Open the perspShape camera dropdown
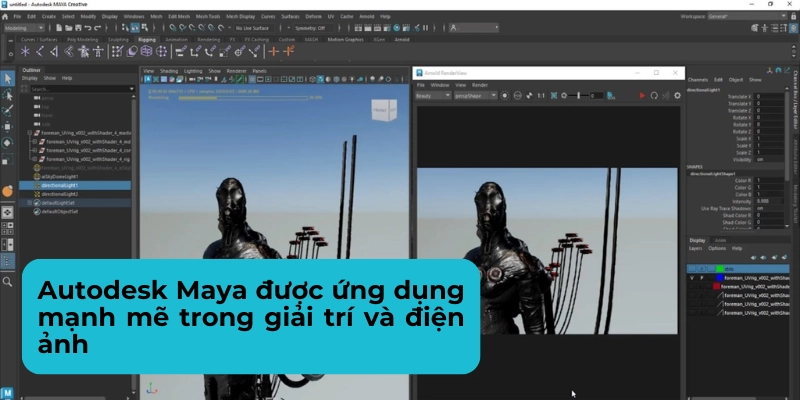The width and height of the screenshot is (800, 400). click(x=476, y=95)
